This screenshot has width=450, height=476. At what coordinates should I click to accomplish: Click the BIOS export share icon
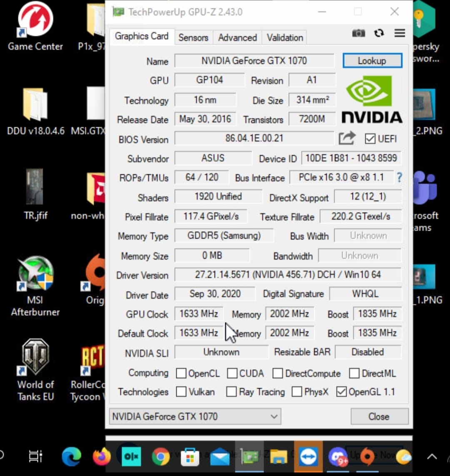(347, 138)
